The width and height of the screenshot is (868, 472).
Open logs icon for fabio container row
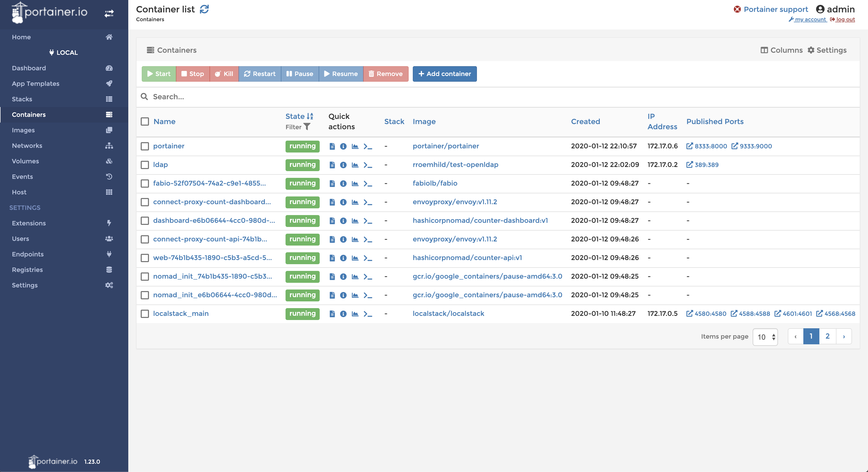click(332, 184)
